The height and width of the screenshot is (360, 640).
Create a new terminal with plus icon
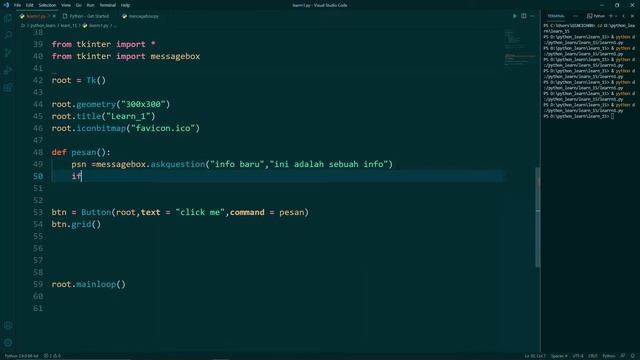click(611, 16)
